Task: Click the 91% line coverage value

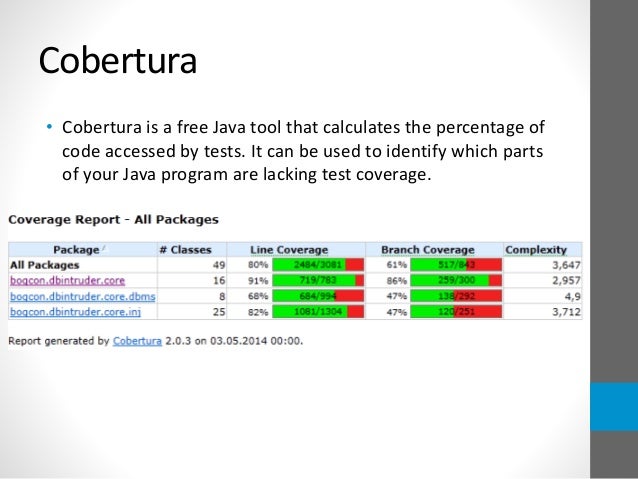Action: coord(258,281)
